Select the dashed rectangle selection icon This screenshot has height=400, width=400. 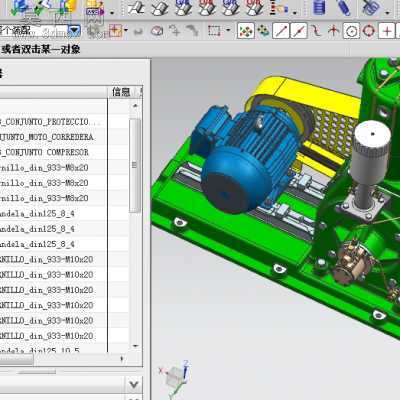pos(214,31)
